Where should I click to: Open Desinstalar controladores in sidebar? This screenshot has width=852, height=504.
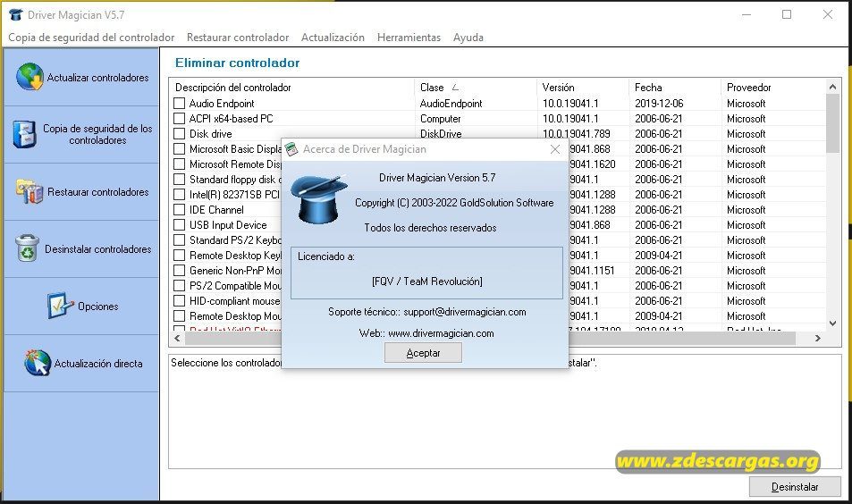(x=81, y=248)
